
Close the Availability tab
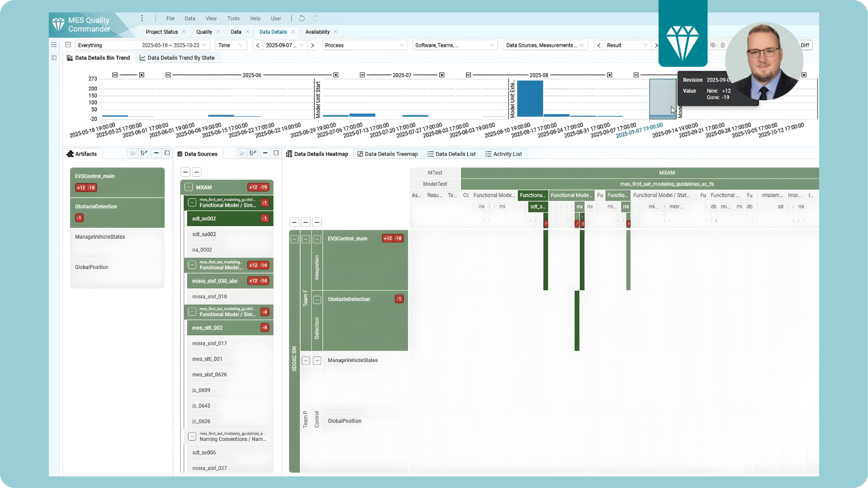335,32
